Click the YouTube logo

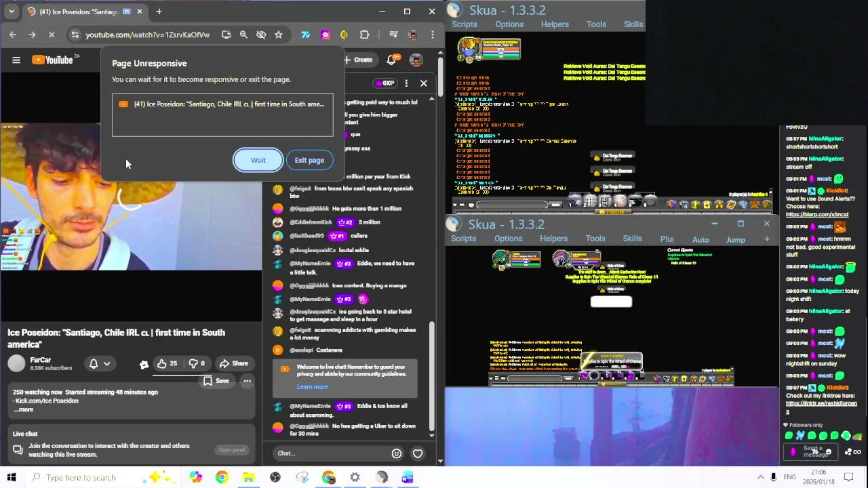click(x=53, y=60)
